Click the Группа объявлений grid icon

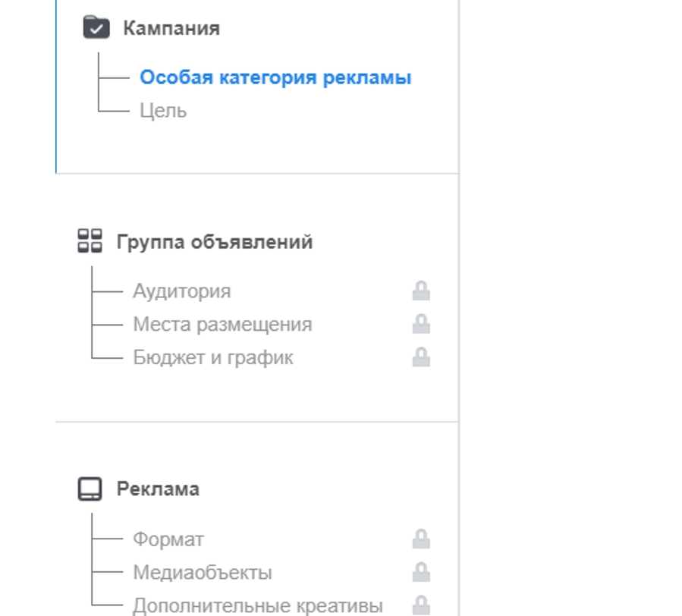click(90, 242)
